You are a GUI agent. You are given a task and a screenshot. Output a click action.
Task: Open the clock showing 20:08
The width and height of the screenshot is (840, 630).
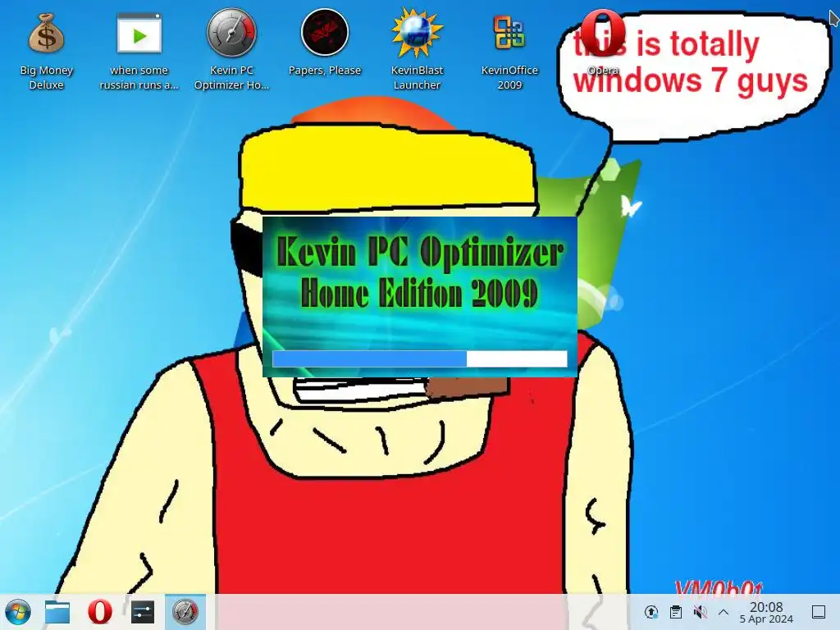[x=766, y=612]
